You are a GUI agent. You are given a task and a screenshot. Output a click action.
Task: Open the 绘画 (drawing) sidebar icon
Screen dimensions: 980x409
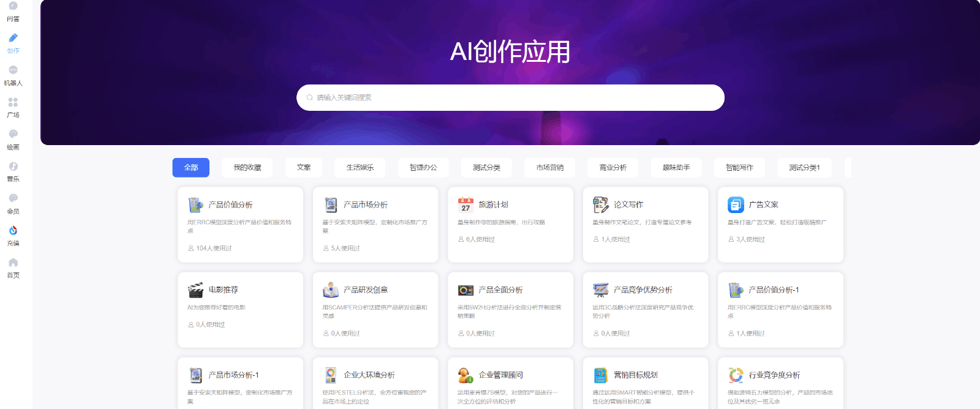13,135
